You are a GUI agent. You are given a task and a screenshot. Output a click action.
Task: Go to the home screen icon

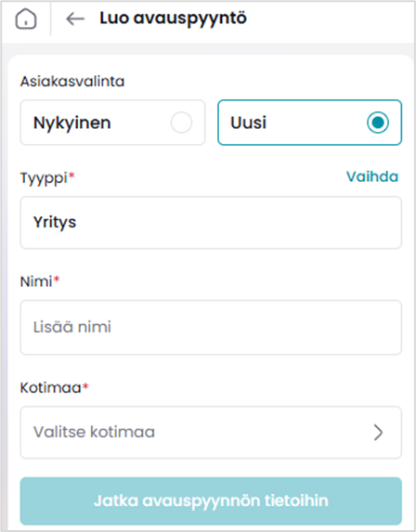click(26, 19)
